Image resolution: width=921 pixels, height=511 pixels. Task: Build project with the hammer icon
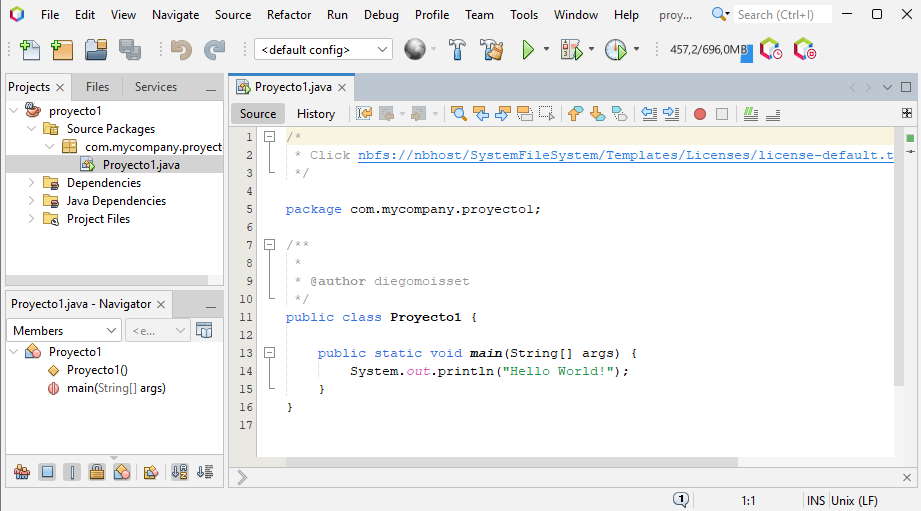pyautogui.click(x=457, y=50)
